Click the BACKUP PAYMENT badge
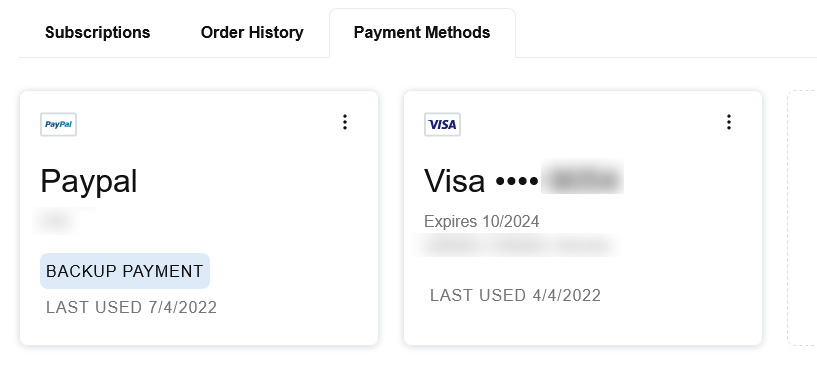 125,271
